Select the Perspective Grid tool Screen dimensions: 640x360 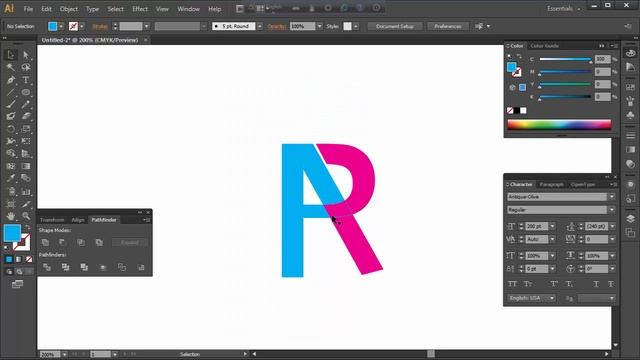[26, 153]
